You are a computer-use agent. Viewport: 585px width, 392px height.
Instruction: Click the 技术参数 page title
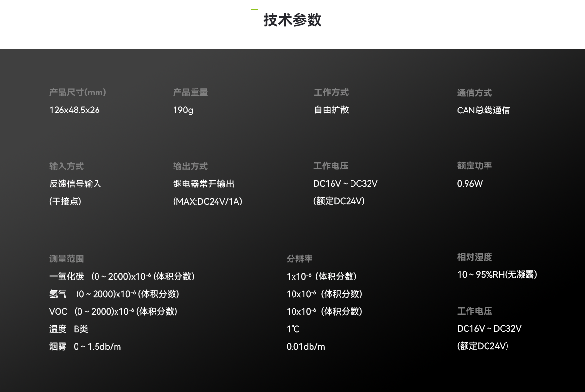point(292,20)
